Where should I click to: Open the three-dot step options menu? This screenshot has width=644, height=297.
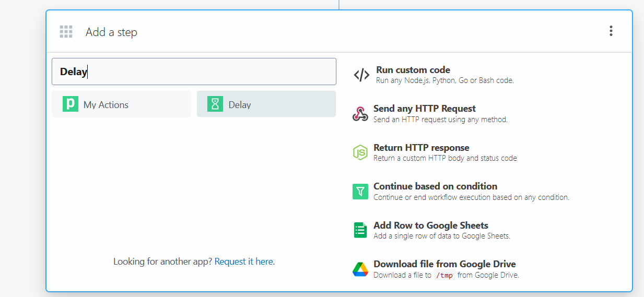[611, 31]
